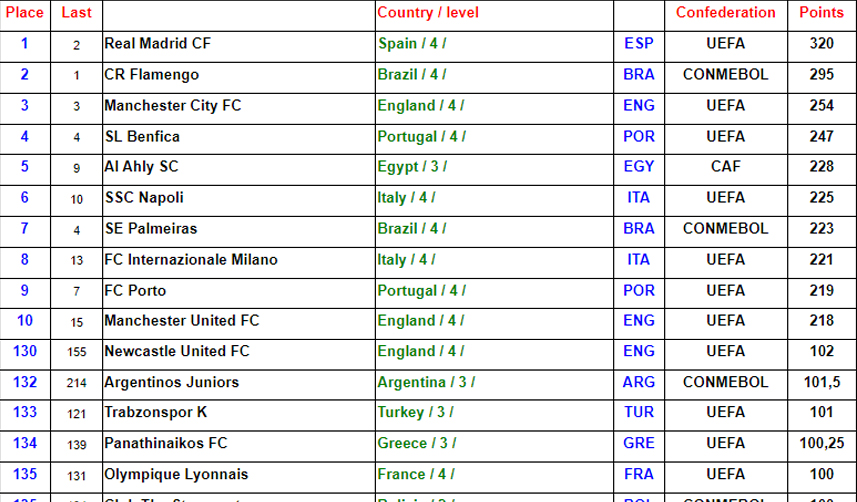
Task: Select SL Benfica club name
Action: (x=142, y=136)
